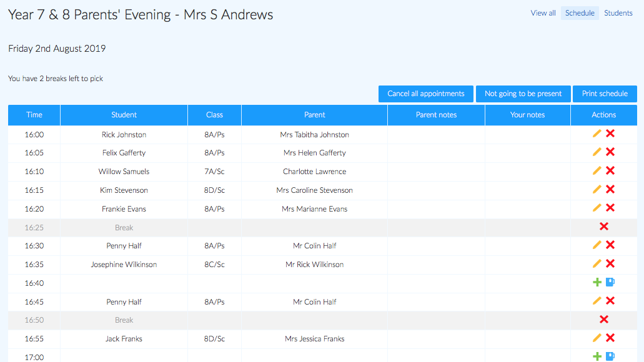
Task: Edit Willow Samuels' appointment with pencil icon
Action: tap(597, 170)
